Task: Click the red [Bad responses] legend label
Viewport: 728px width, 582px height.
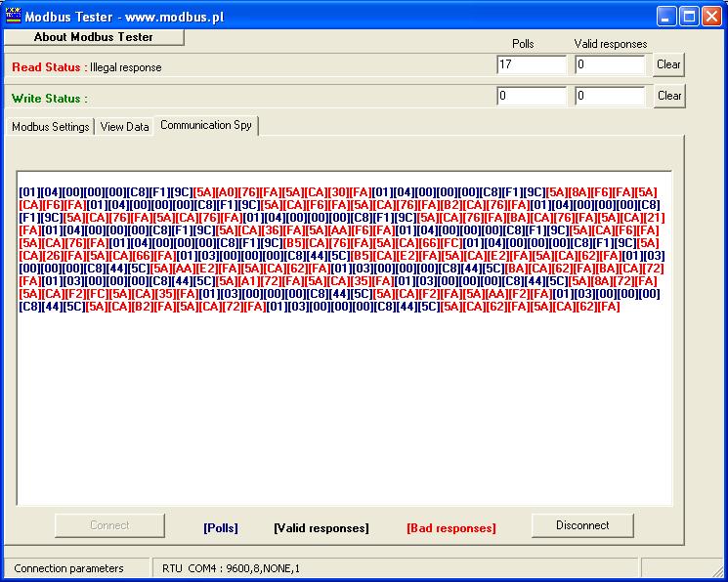Action: 451,528
